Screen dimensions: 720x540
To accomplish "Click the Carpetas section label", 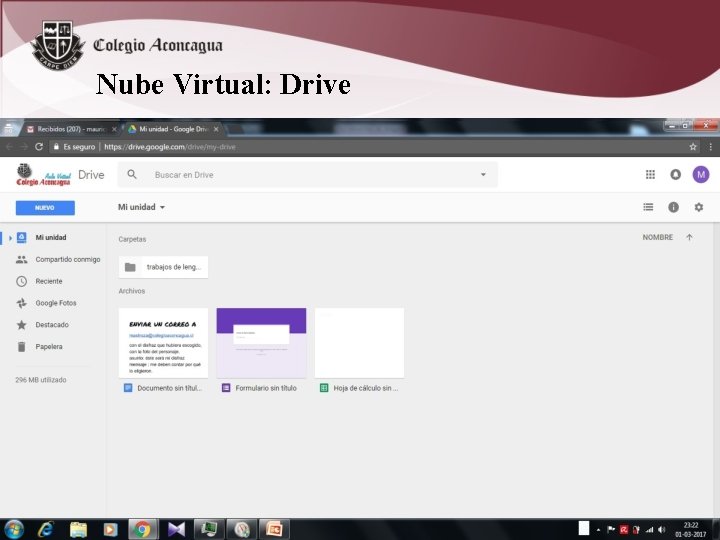I will coord(132,239).
